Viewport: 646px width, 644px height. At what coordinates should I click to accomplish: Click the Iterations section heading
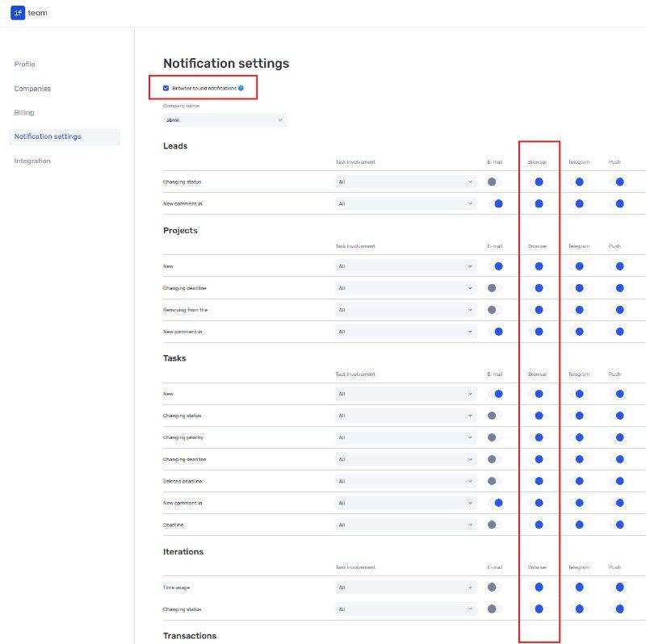coord(183,552)
